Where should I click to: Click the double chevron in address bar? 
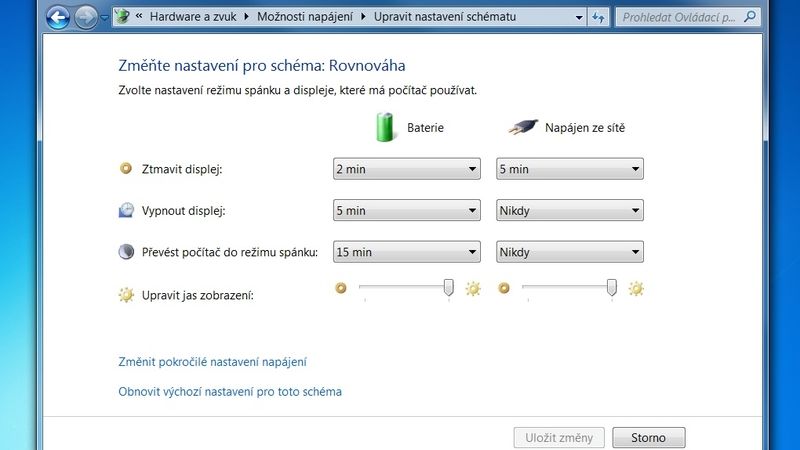click(139, 16)
